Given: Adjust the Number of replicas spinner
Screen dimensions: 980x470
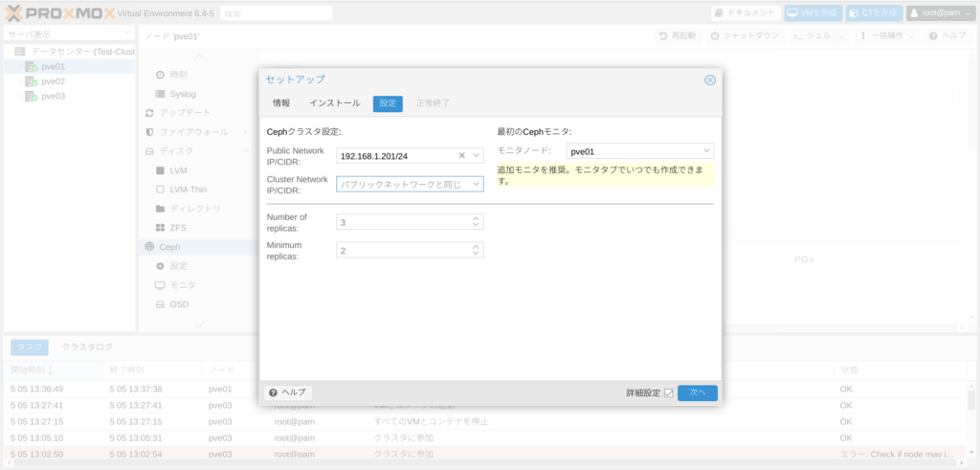Looking at the screenshot, I should click(x=476, y=222).
